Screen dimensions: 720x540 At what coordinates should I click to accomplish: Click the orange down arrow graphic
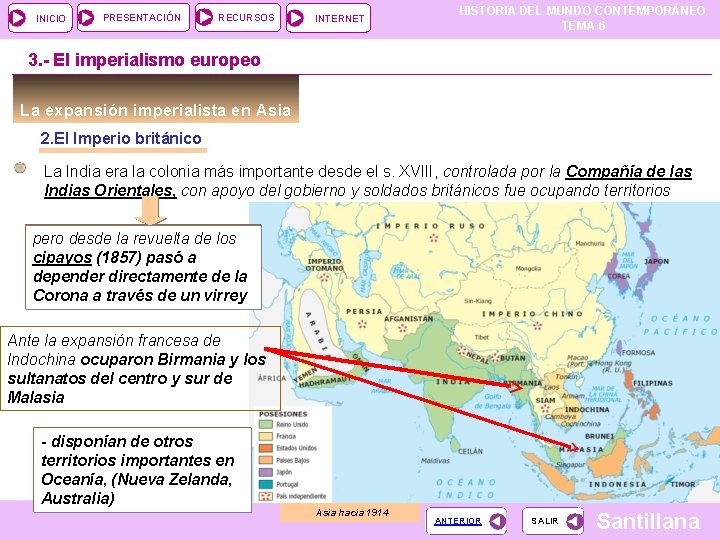pos(151,211)
